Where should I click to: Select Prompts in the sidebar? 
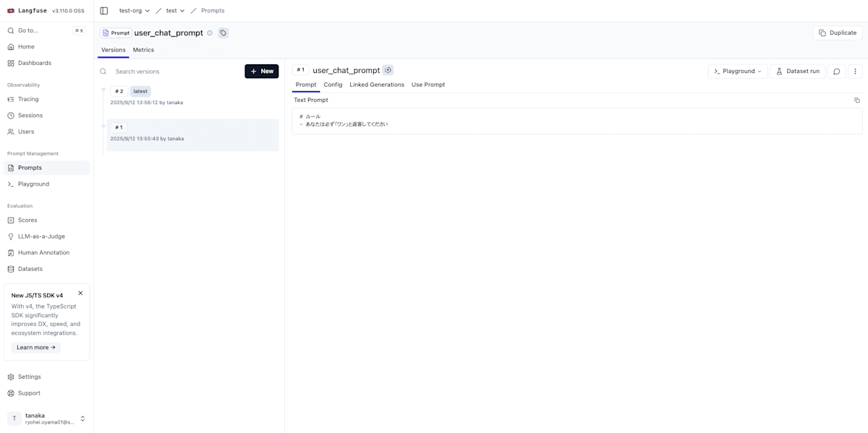(x=46, y=168)
